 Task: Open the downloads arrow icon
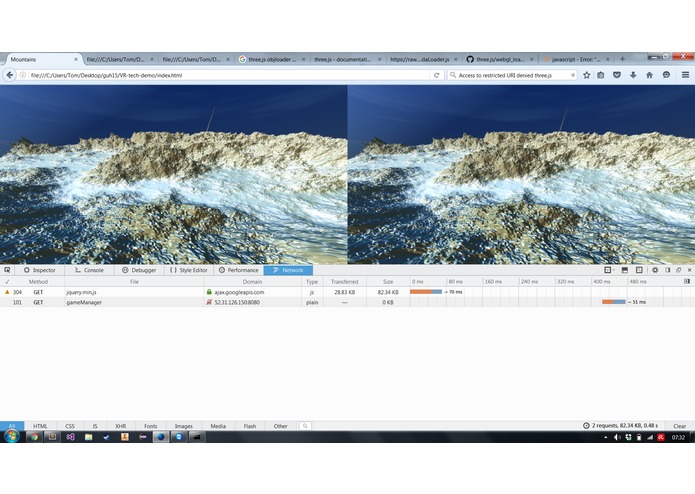tap(633, 75)
